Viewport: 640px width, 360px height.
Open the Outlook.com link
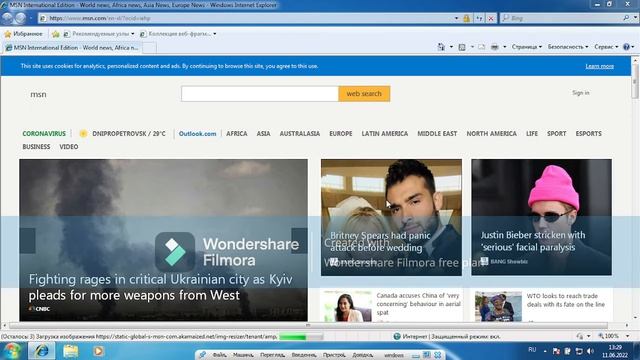coord(198,133)
